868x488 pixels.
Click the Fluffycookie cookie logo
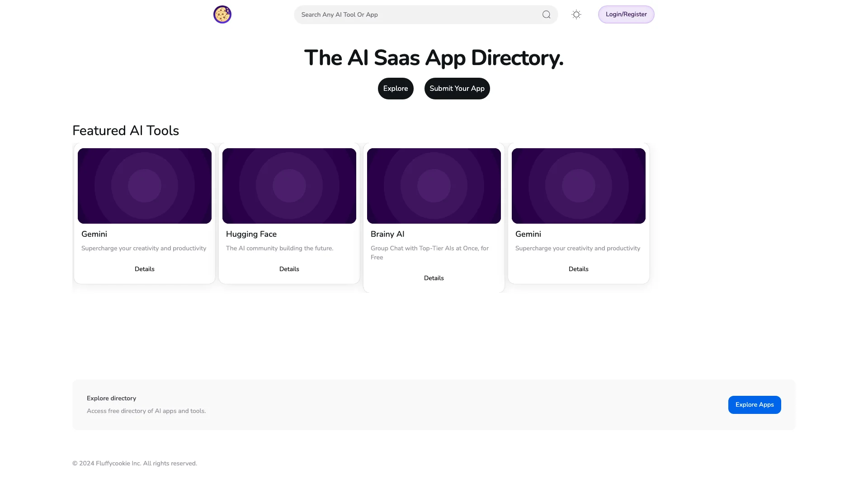tap(222, 14)
